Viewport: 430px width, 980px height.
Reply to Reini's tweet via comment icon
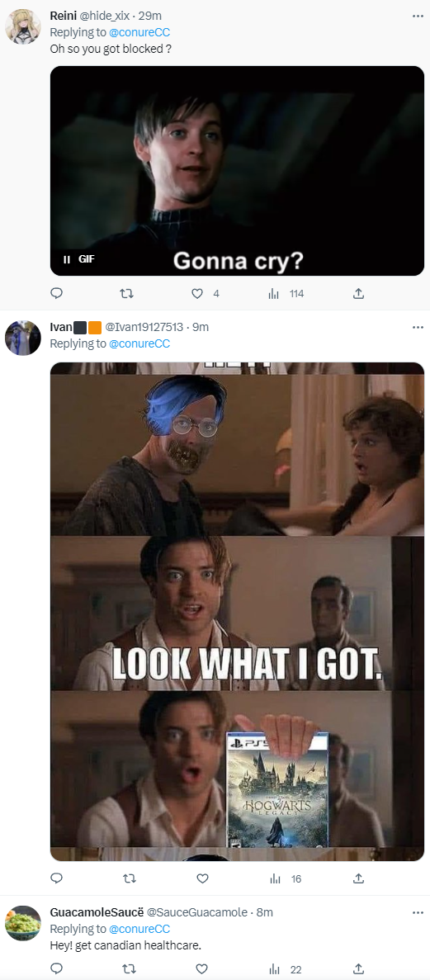[56, 293]
